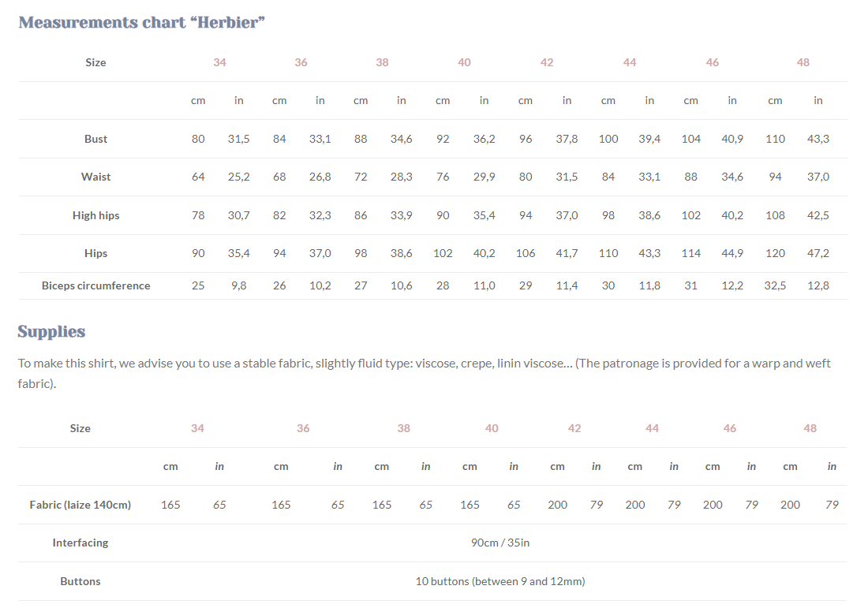Viewport: 868px width, 608px height.
Task: Select the High hips row label
Action: pyautogui.click(x=95, y=215)
